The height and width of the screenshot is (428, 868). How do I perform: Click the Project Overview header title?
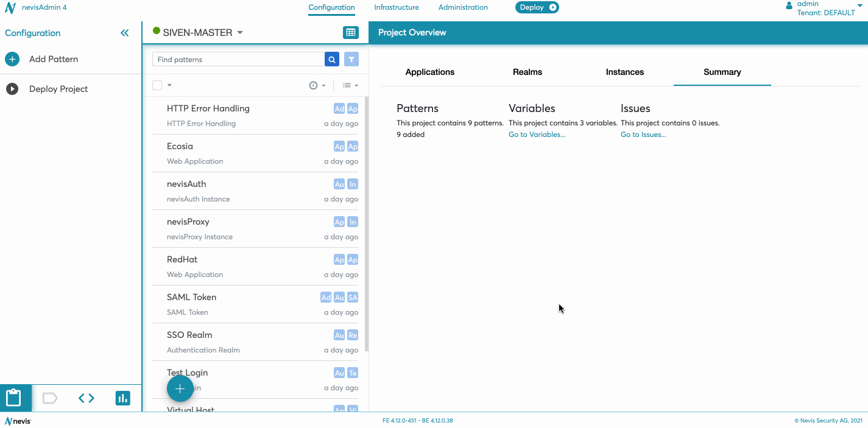pos(412,32)
